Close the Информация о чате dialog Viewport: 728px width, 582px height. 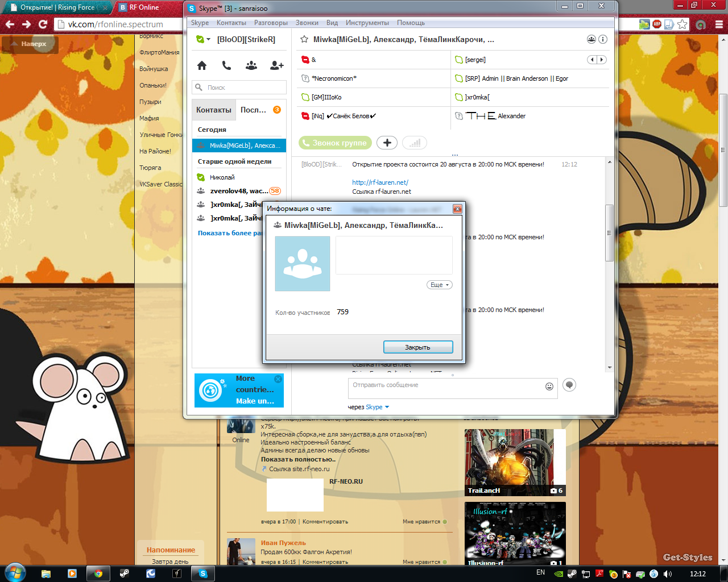coord(457,209)
